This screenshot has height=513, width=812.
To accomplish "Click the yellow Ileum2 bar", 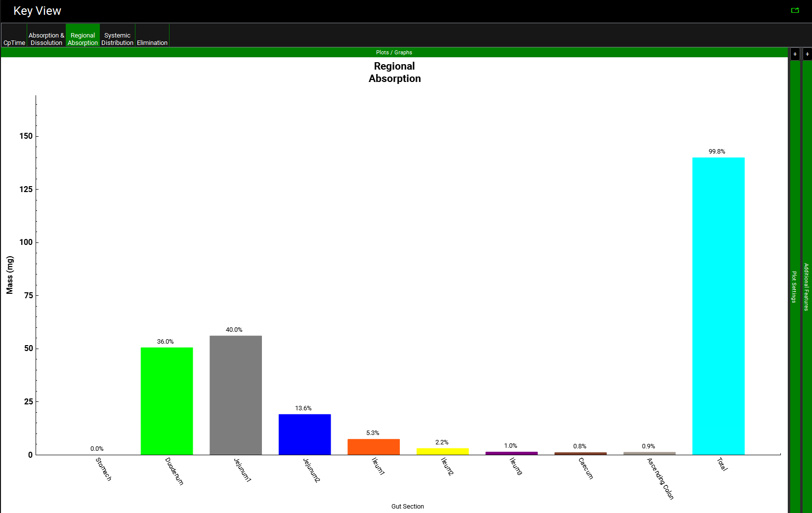I will [x=442, y=451].
